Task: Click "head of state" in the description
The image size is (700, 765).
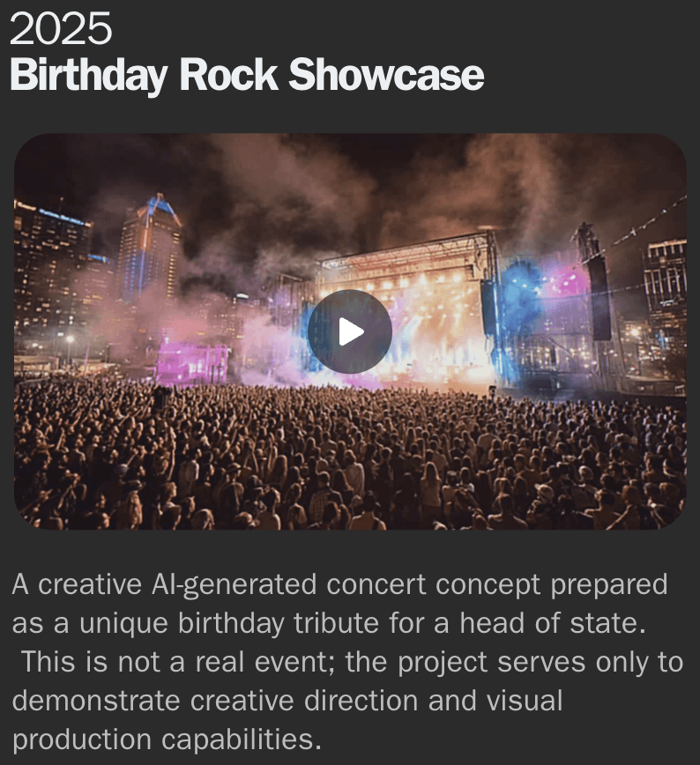Action: (x=549, y=623)
